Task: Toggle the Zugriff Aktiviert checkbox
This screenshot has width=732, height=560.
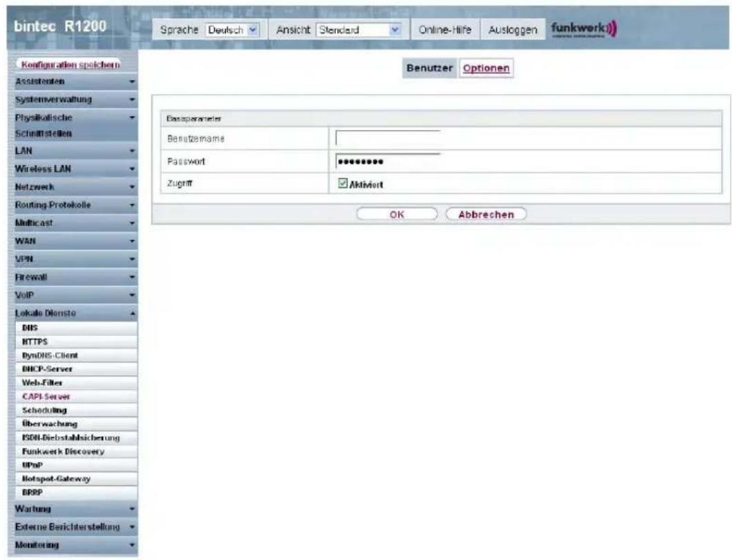Action: [x=343, y=183]
